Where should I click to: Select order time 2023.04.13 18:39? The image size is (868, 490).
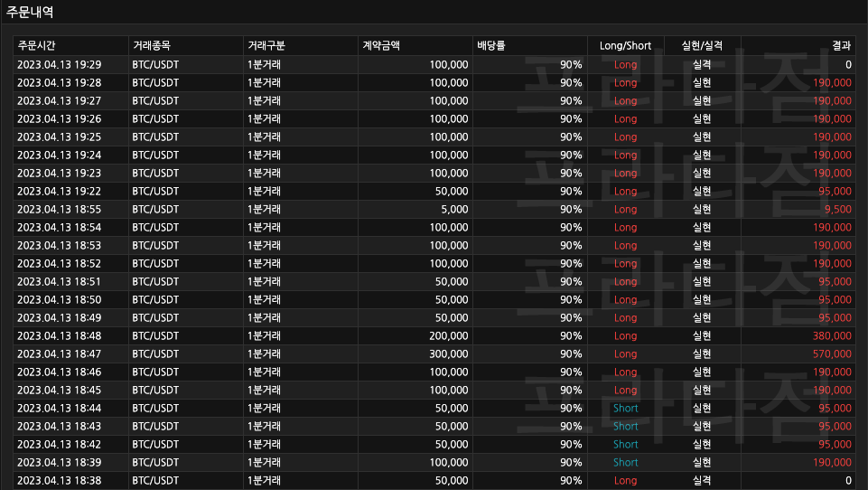coord(60,462)
